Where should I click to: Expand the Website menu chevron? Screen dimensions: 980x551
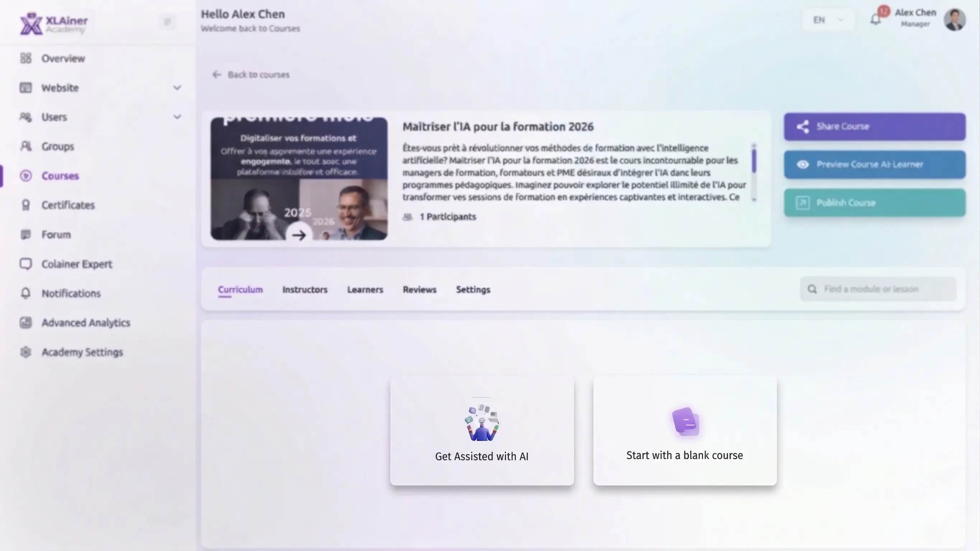pyautogui.click(x=177, y=88)
